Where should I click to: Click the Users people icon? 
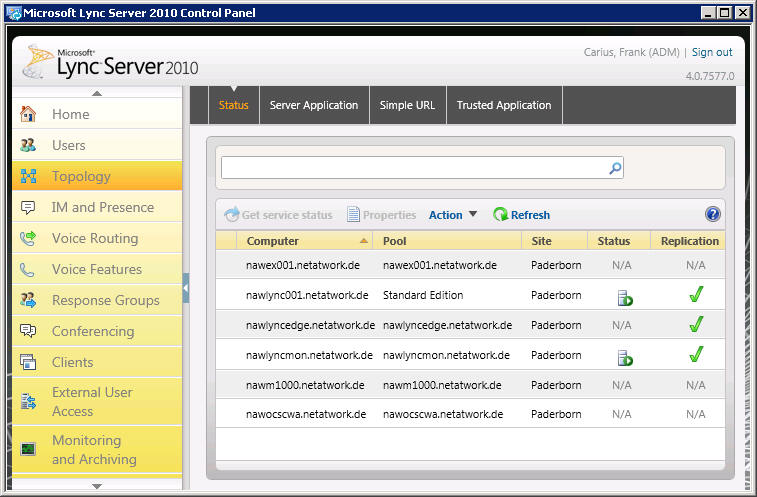tap(28, 145)
